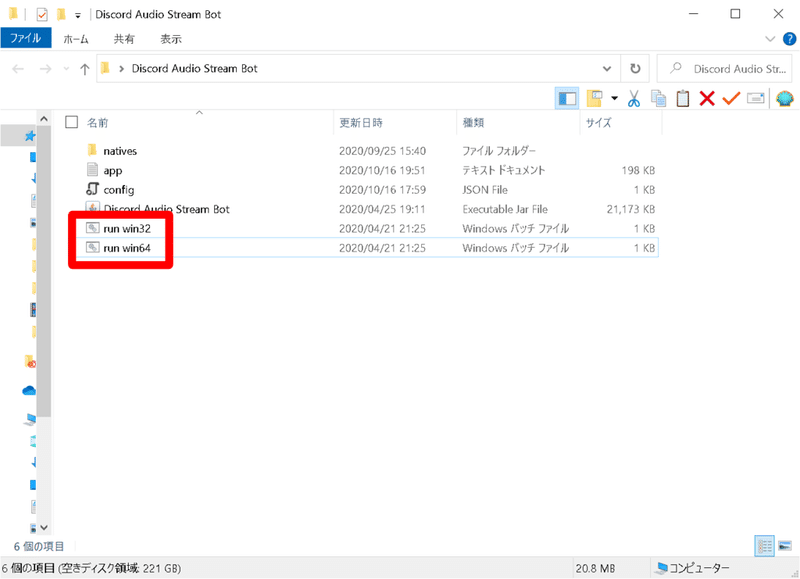This screenshot has width=800, height=579.
Task: Click the 2020/09/25 15:40 date cell
Action: [382, 151]
